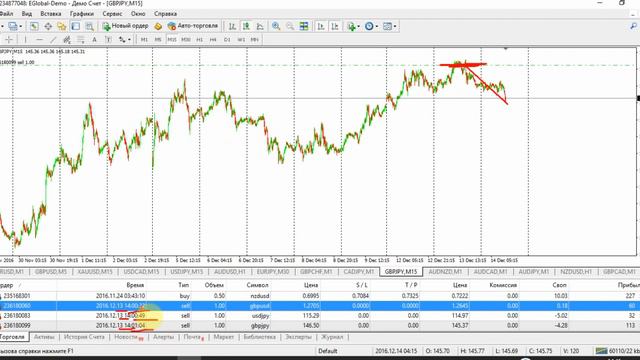
Task: Zoom out the chart
Action: pyautogui.click(x=290, y=26)
